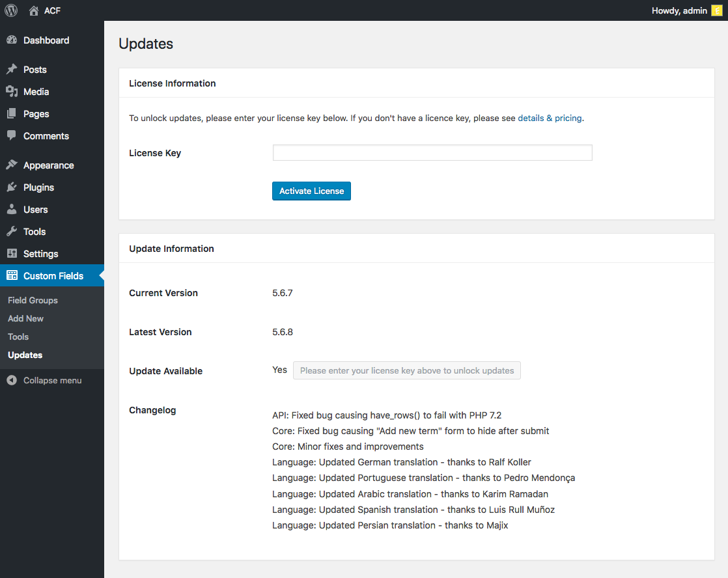Click the Settings sliders icon
Screen dimensions: 728x578
pos(12,253)
